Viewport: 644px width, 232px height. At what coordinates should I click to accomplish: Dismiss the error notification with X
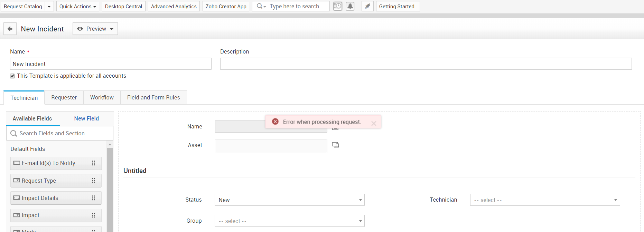click(x=374, y=123)
